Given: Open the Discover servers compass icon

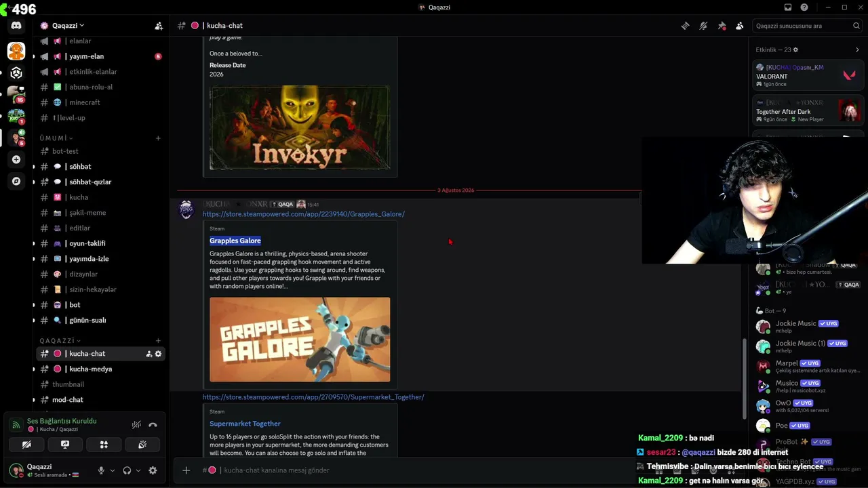Looking at the screenshot, I should coord(16,181).
